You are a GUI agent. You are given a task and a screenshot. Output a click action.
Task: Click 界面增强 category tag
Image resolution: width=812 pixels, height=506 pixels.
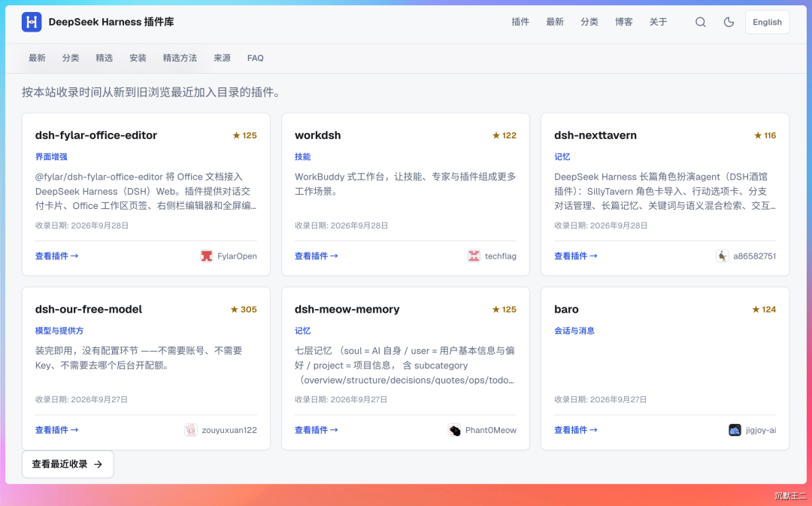[x=51, y=156]
